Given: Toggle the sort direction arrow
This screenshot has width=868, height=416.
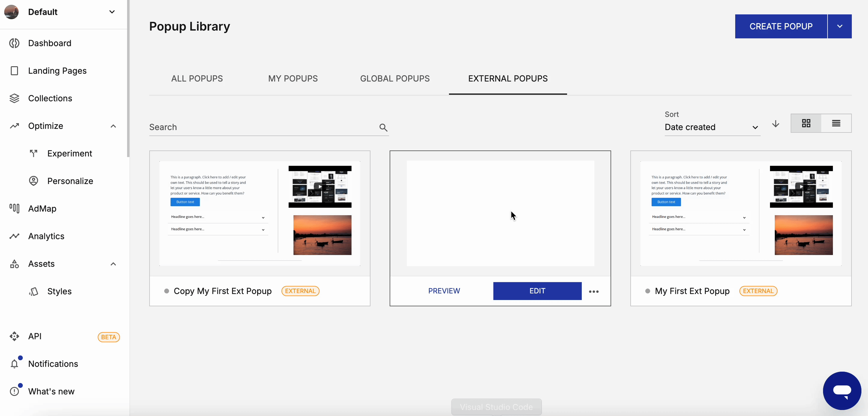Looking at the screenshot, I should tap(775, 124).
